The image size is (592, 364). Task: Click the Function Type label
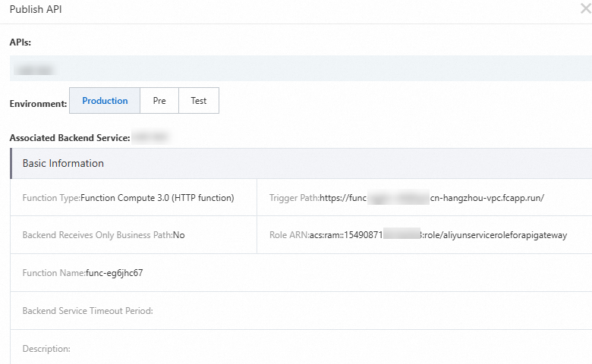(x=51, y=198)
